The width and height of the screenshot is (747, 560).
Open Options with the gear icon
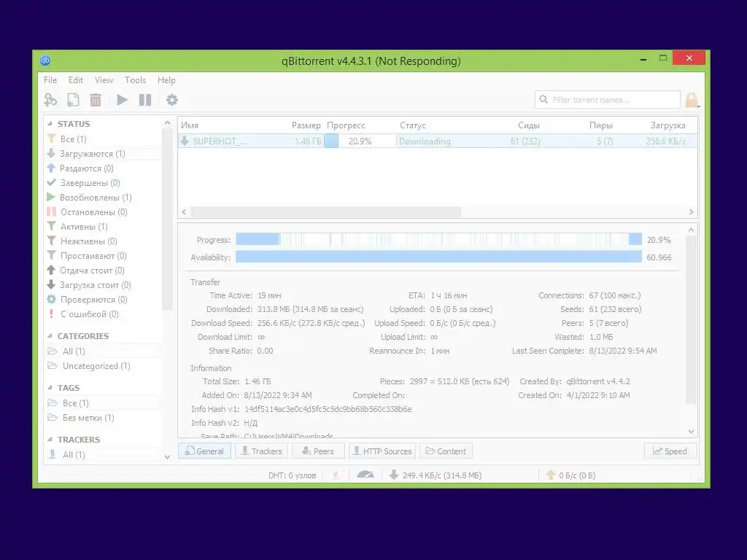click(x=172, y=100)
